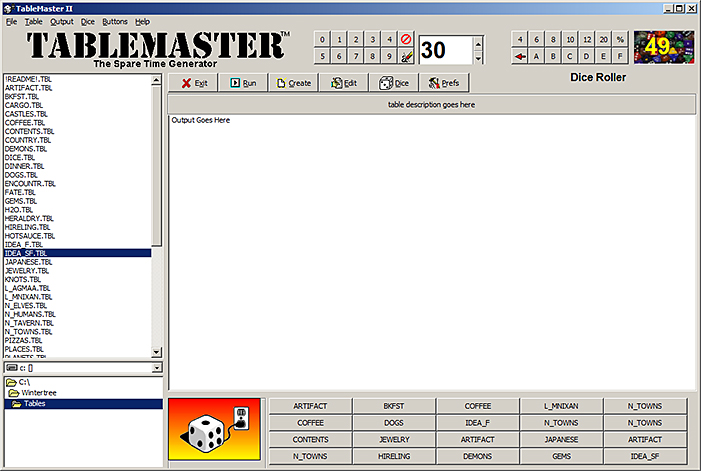The height and width of the screenshot is (471, 701).
Task: Click the DOGS quick button
Action: tap(393, 423)
